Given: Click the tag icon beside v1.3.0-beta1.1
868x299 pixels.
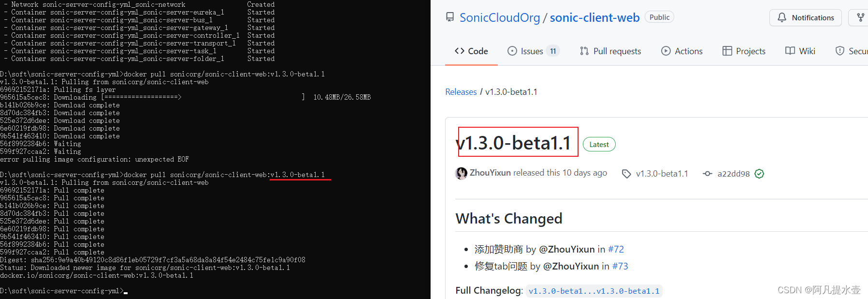Looking at the screenshot, I should pyautogui.click(x=626, y=174).
